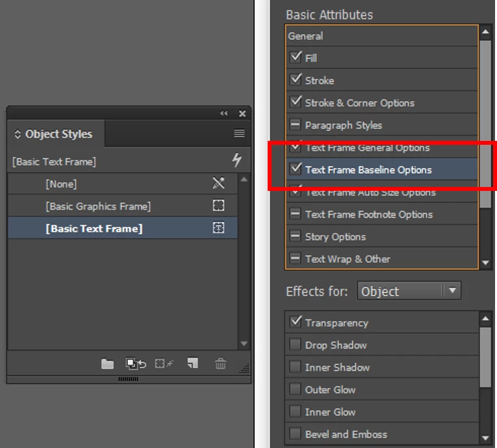Open the Effects for dropdown
Screen dimensions: 497x448
[x=409, y=290]
